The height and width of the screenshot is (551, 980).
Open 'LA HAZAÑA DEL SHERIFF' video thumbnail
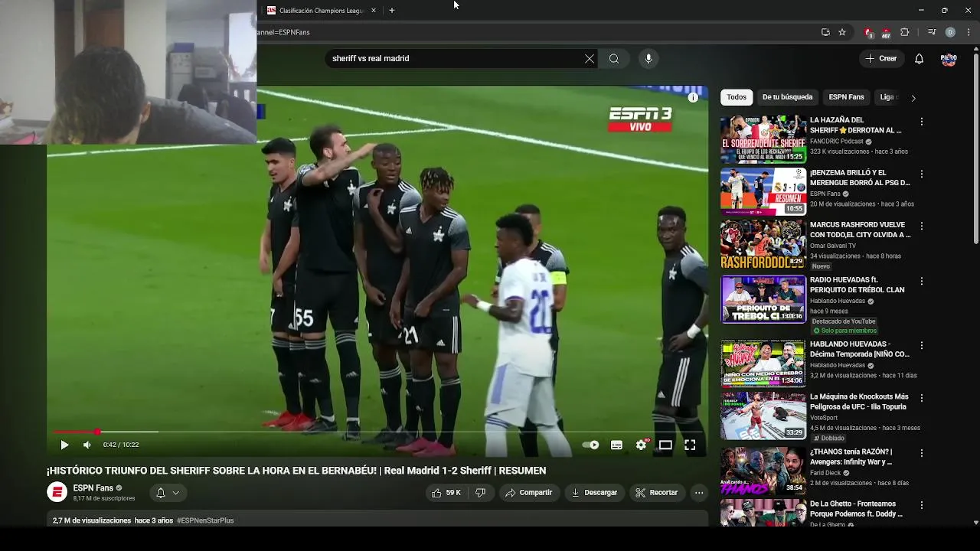(x=763, y=139)
